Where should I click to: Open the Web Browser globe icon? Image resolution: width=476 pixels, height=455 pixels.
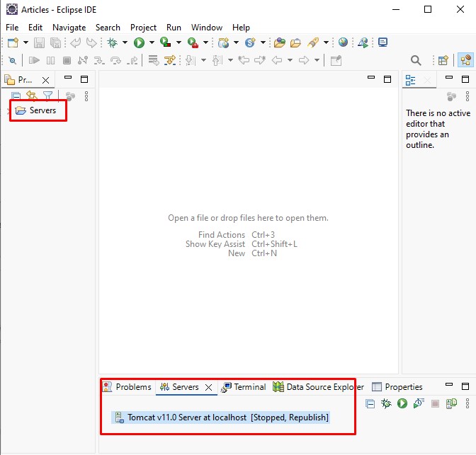point(343,42)
